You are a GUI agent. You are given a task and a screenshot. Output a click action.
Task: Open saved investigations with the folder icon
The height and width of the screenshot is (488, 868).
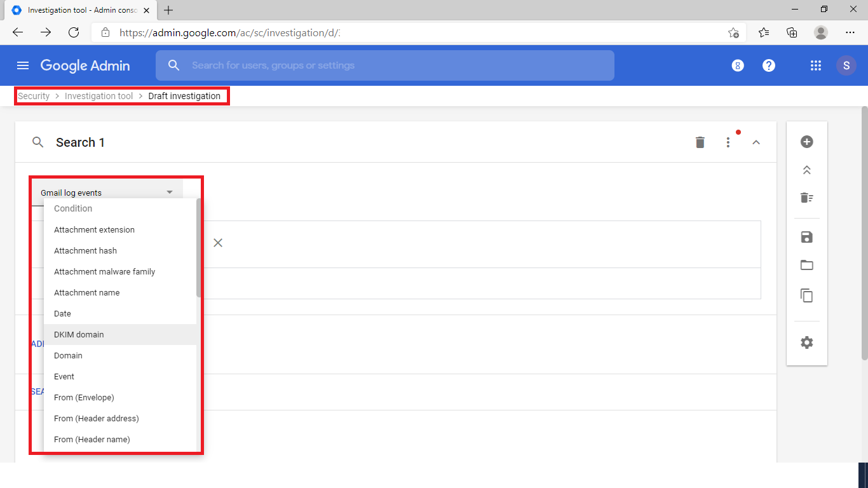[x=807, y=265]
